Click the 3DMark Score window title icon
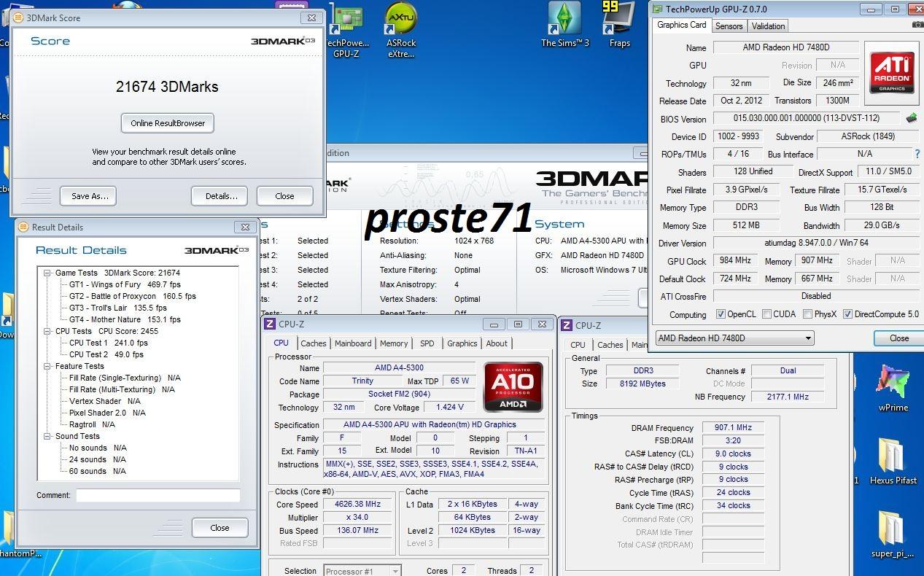 18,17
